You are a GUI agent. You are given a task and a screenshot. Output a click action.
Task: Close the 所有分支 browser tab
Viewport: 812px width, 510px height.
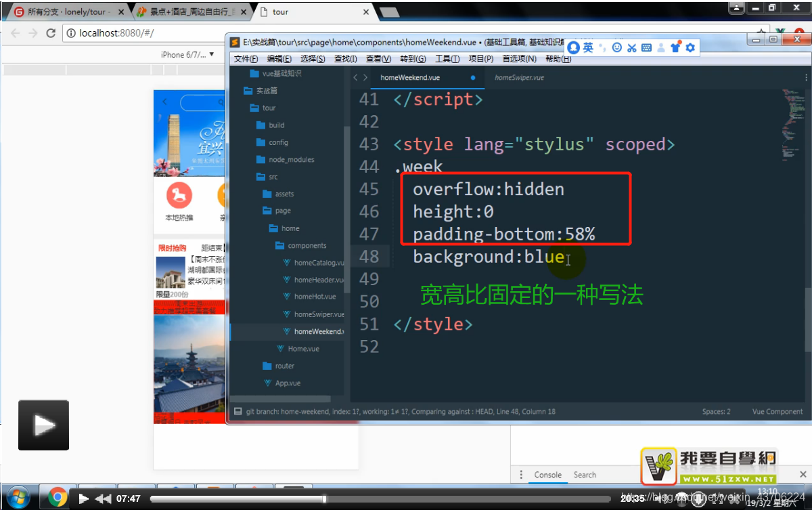click(x=120, y=12)
